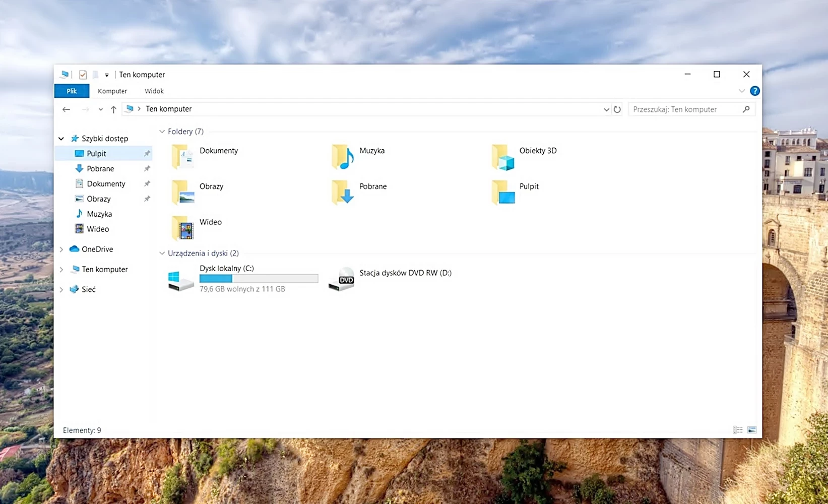Unpin Pobrane using its pin icon

[x=147, y=169]
